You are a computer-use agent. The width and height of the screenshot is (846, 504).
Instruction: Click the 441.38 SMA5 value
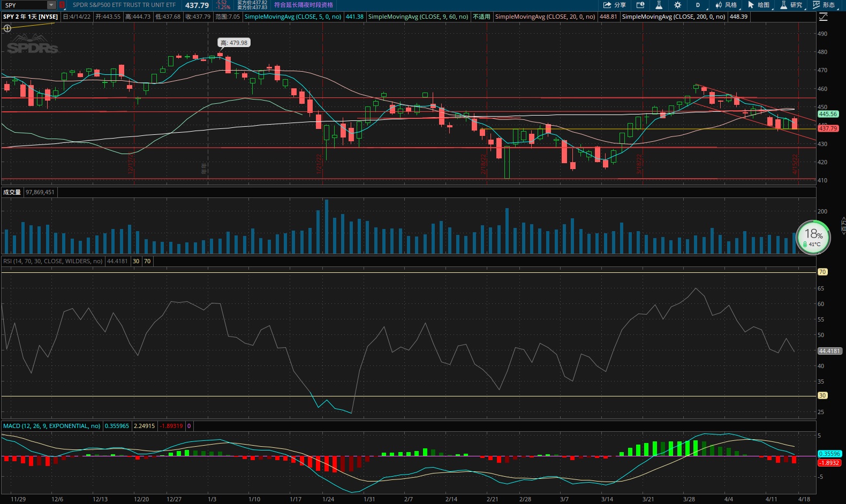click(354, 17)
